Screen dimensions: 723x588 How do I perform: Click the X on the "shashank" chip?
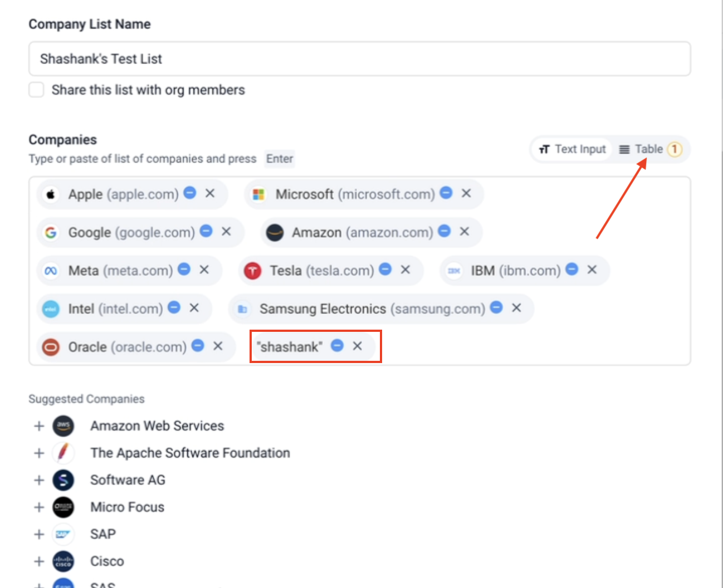click(358, 346)
